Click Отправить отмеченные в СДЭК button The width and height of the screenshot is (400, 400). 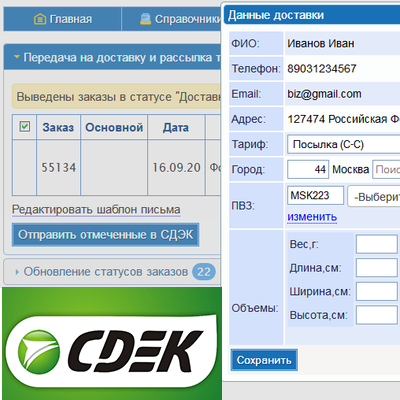click(x=105, y=235)
